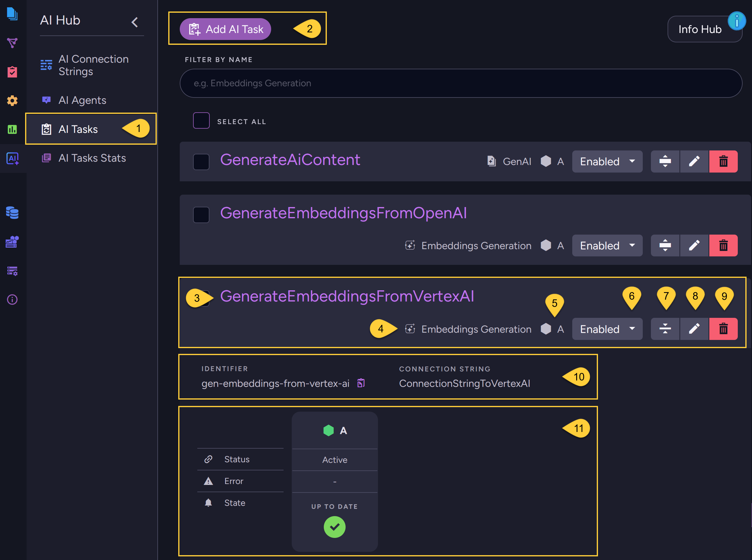Open the Enabled dropdown for GenerateAiContent
Screen dimensions: 752x560
point(607,161)
